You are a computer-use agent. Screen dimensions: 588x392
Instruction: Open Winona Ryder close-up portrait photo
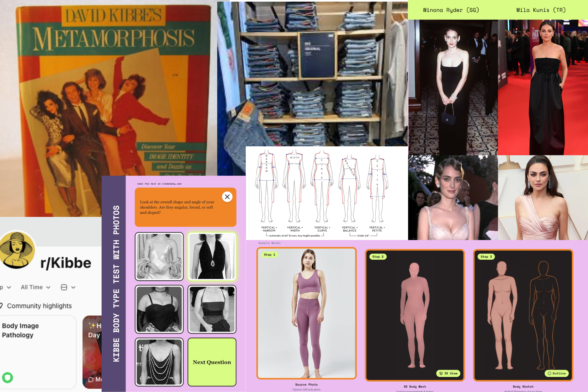click(x=453, y=198)
